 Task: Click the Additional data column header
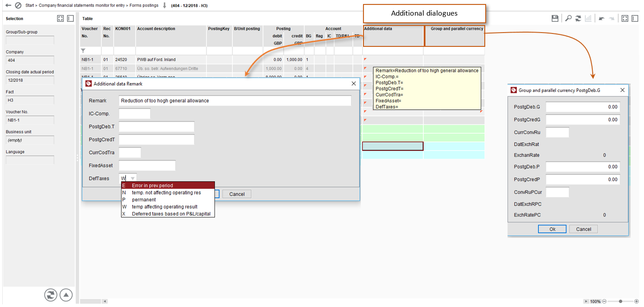pyautogui.click(x=393, y=36)
